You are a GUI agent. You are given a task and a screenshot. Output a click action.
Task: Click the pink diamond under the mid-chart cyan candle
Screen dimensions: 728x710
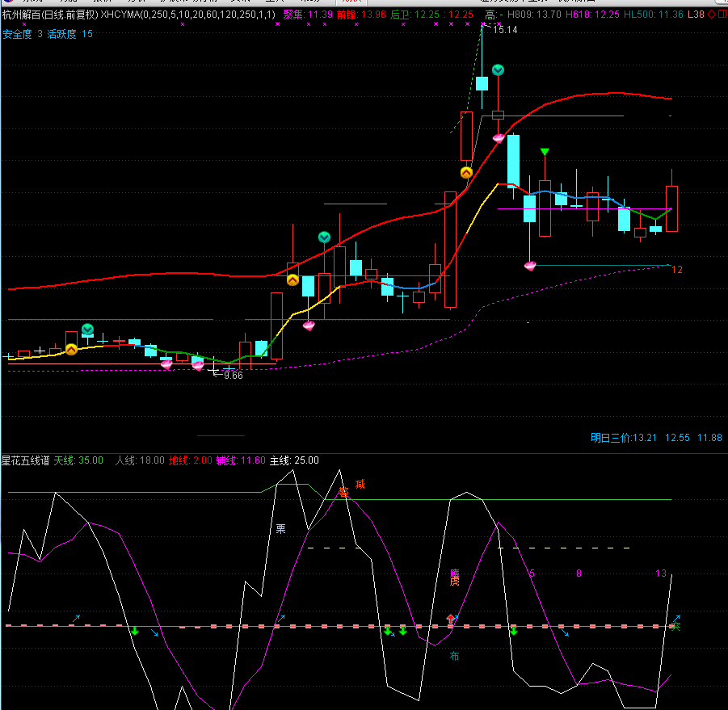coord(309,326)
